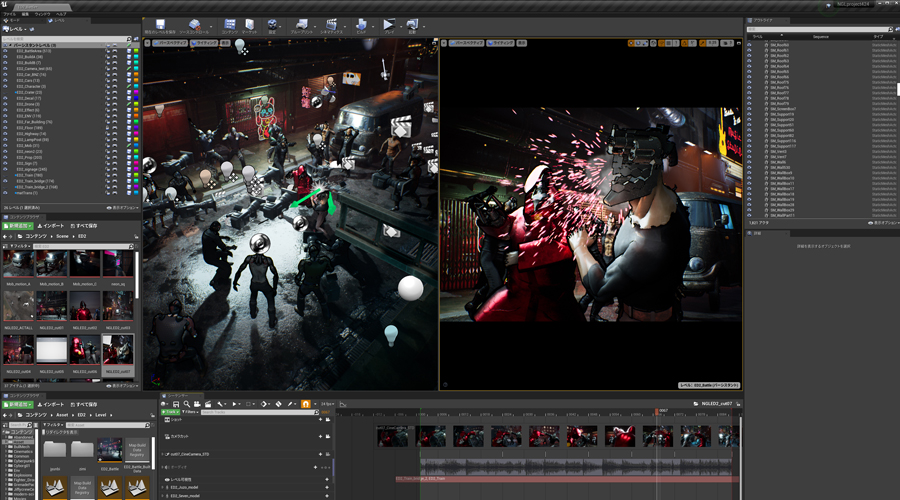Click ED2_Decal blue color swatch
900x500 pixels.
click(136, 98)
